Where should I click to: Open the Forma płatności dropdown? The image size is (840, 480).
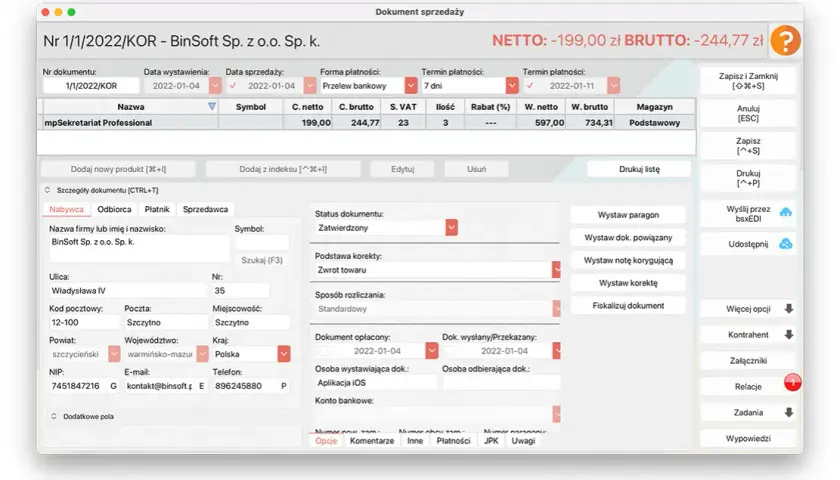[x=411, y=86]
